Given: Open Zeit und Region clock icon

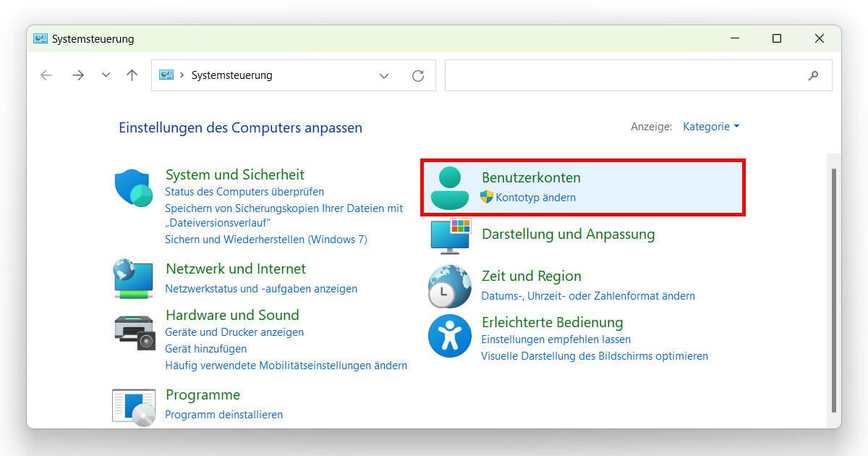Looking at the screenshot, I should coord(449,285).
